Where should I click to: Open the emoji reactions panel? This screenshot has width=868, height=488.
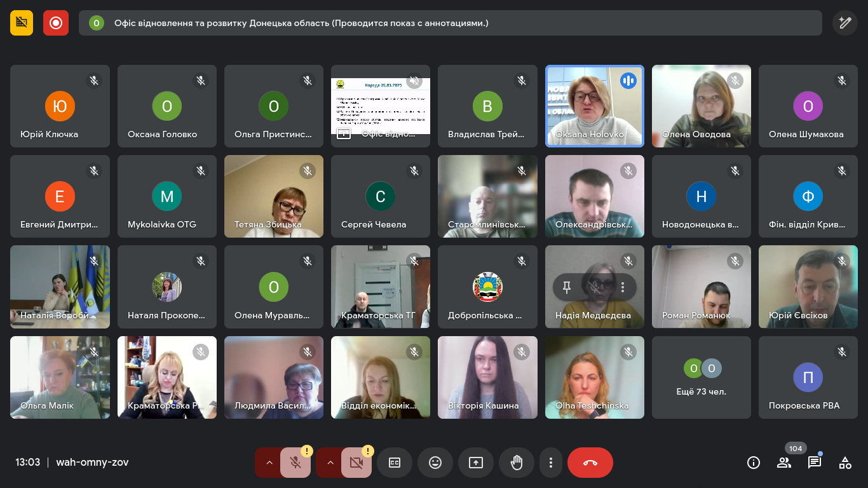coord(435,463)
